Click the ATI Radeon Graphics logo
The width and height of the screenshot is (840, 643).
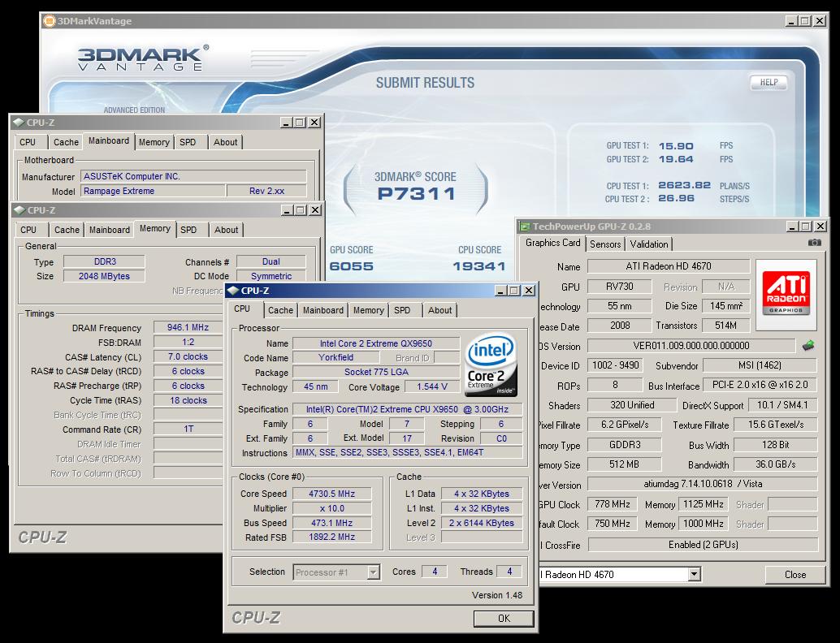click(786, 295)
